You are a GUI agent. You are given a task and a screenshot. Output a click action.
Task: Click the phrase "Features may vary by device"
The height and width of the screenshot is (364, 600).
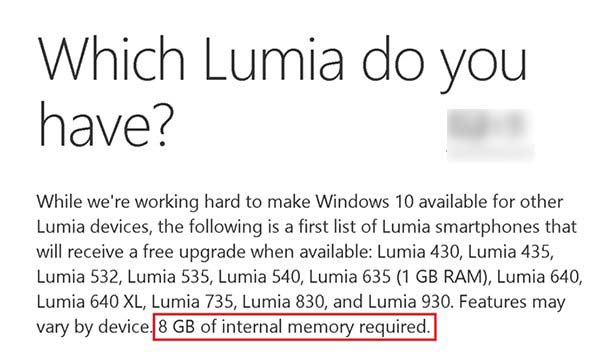point(301,315)
